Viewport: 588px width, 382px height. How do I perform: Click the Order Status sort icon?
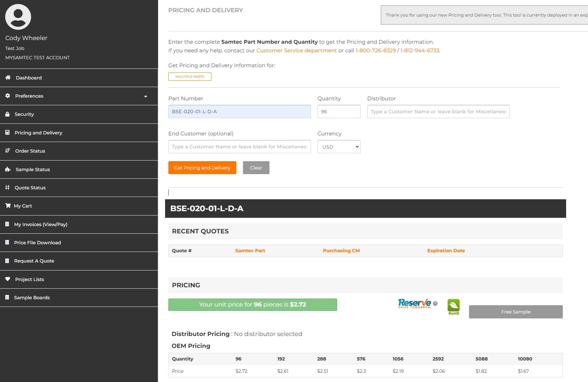[8, 151]
